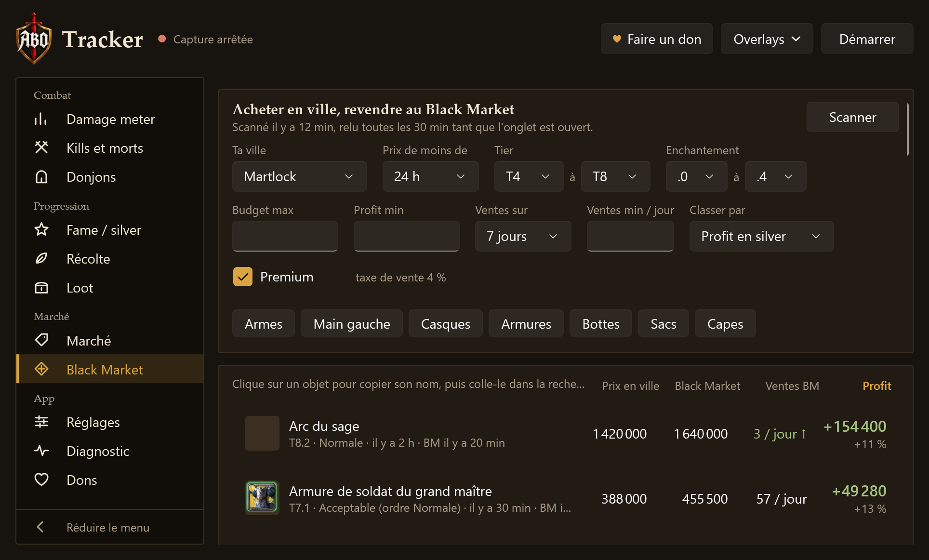Screen dimensions: 929x560
Task: Select the Casques category filter
Action: pos(446,323)
